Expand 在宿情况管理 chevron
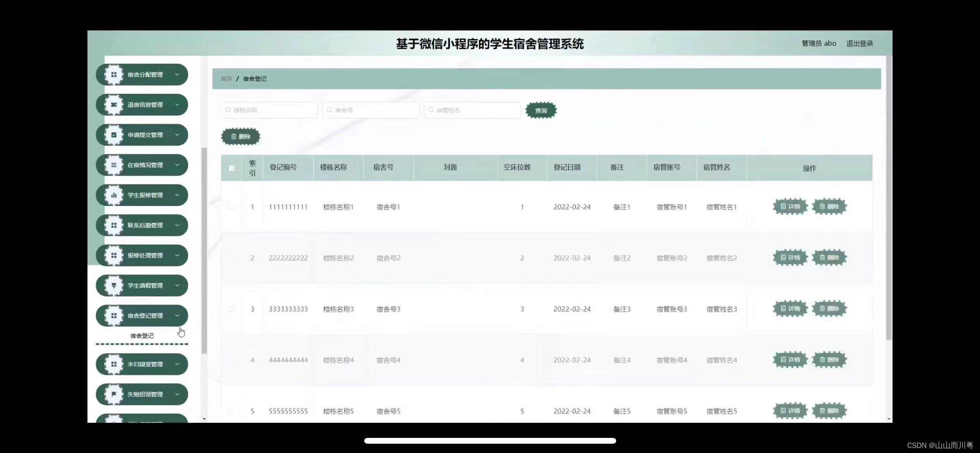 click(177, 165)
